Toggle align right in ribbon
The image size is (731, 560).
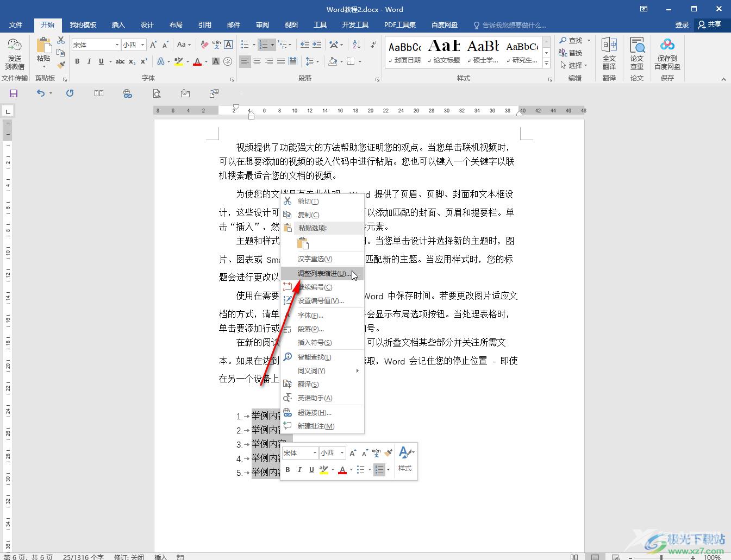269,61
